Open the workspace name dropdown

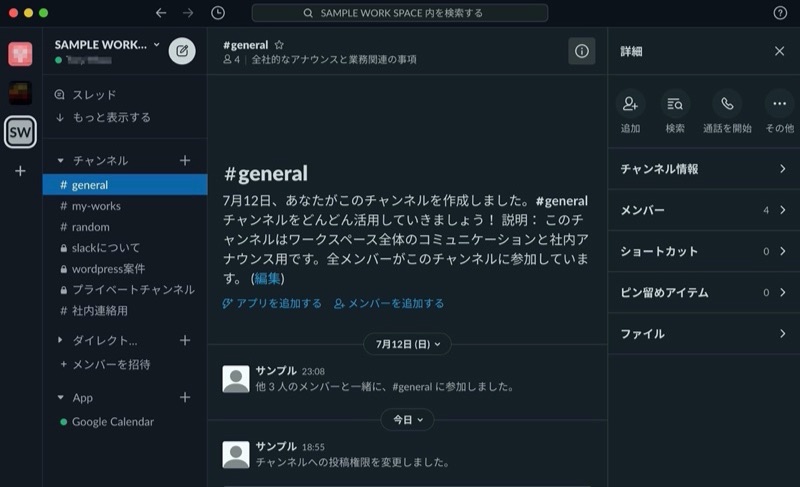pyautogui.click(x=107, y=45)
